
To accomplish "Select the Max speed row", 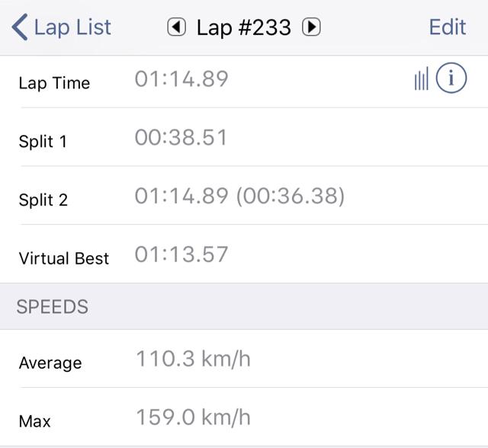I will [244, 417].
